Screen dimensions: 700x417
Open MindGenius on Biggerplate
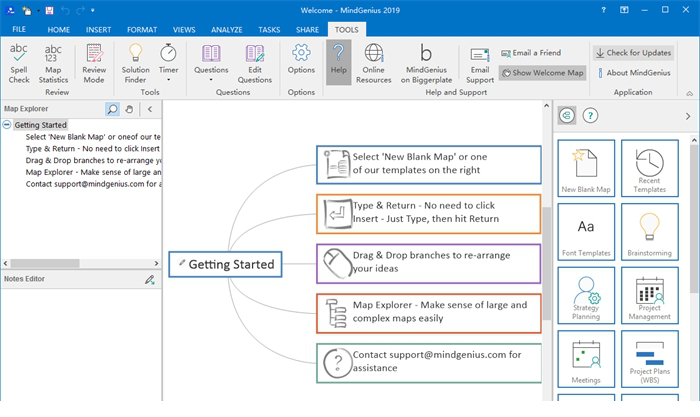426,63
